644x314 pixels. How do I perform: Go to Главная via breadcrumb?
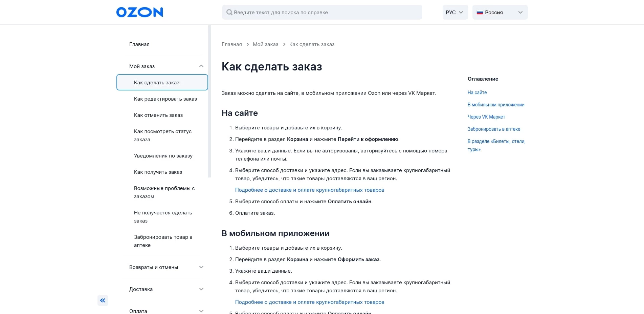point(231,44)
